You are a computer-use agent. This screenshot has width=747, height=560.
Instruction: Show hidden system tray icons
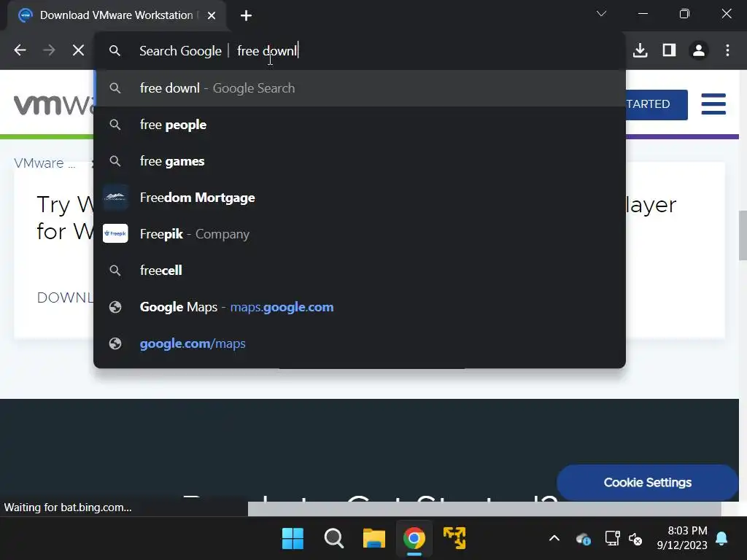(554, 539)
